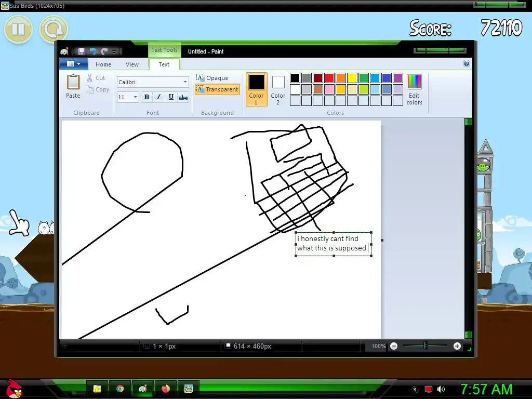Pick the brown color swatch
The width and height of the screenshot is (532, 399).
coord(318,89)
